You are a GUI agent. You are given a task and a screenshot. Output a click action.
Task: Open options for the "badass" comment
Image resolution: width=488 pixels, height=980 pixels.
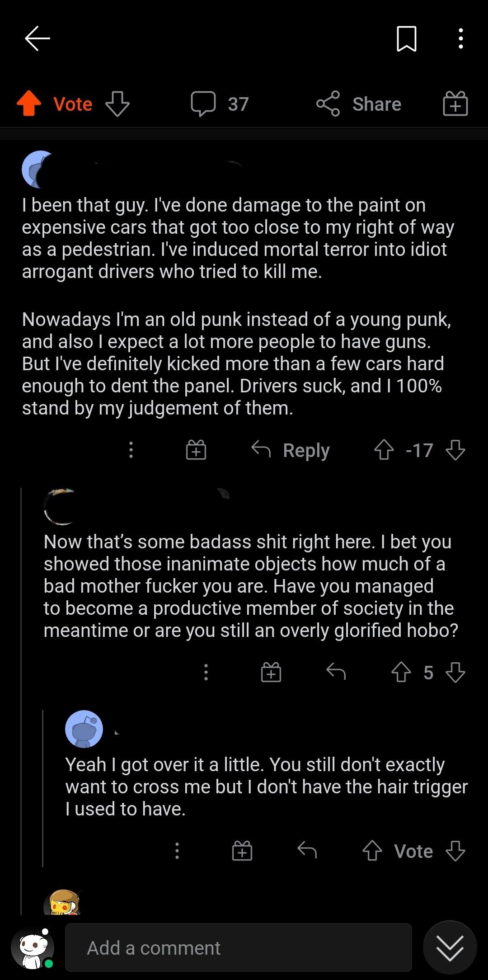point(206,672)
